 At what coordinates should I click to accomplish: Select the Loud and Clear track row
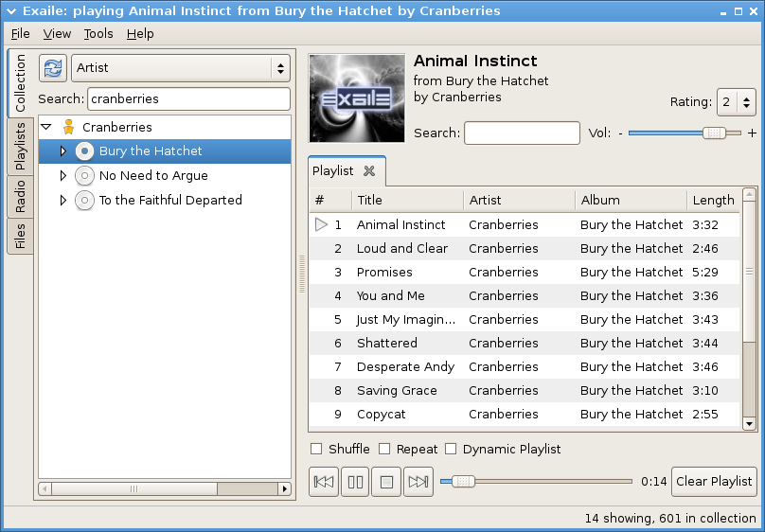tap(525, 248)
